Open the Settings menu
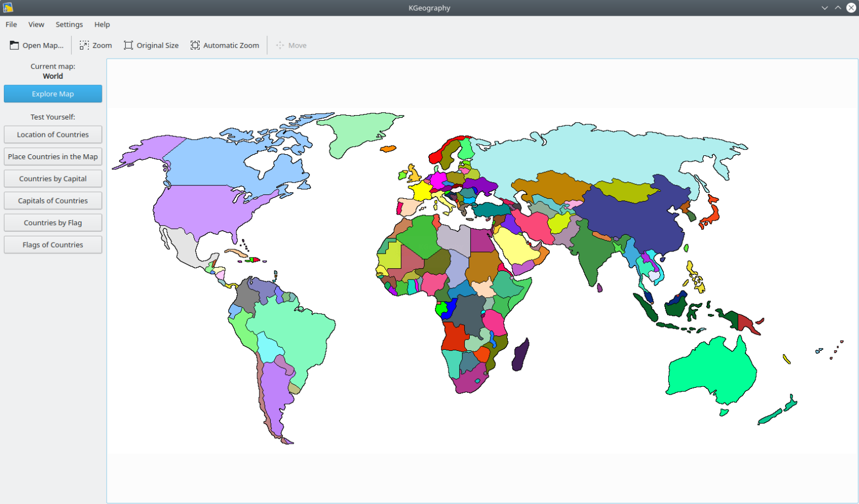The width and height of the screenshot is (859, 504). tap(69, 25)
